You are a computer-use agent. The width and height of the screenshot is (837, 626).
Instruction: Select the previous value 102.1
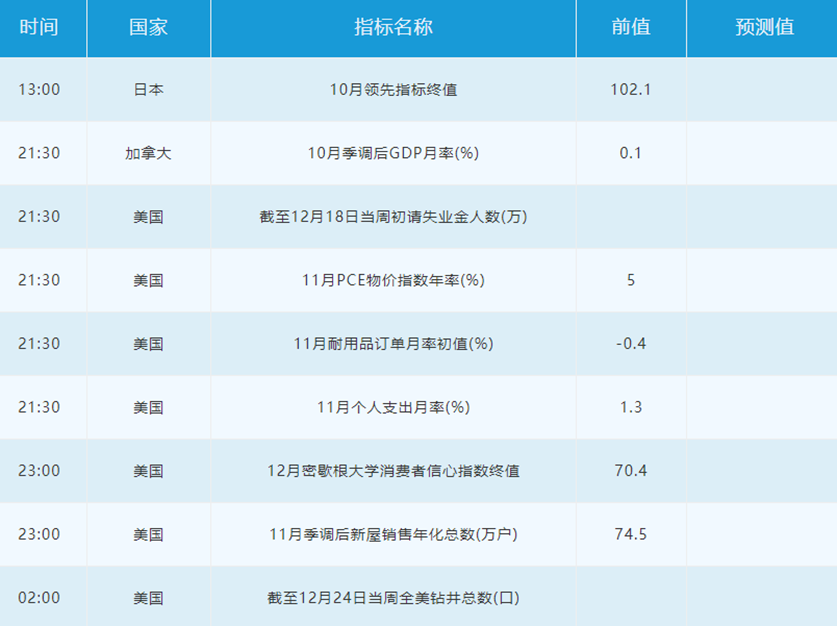tap(631, 89)
